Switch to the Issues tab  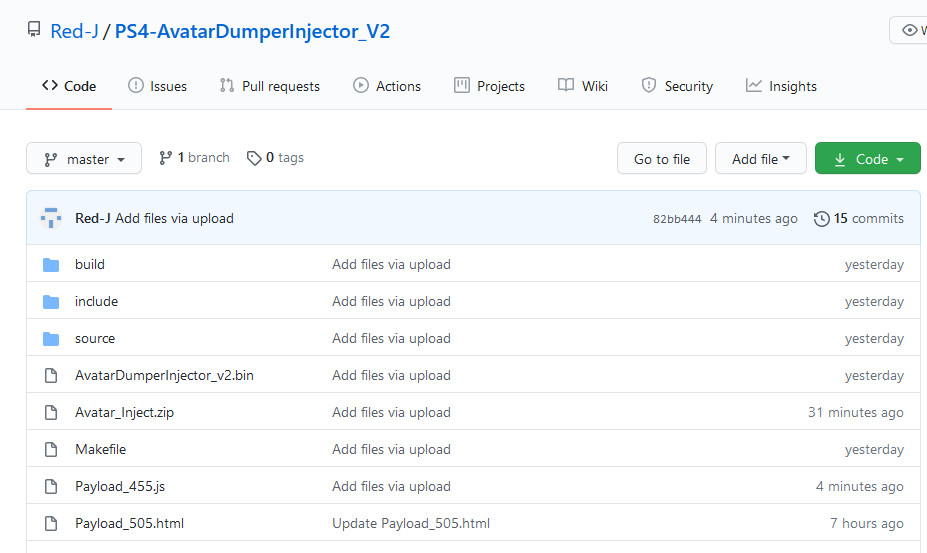pyautogui.click(x=157, y=86)
